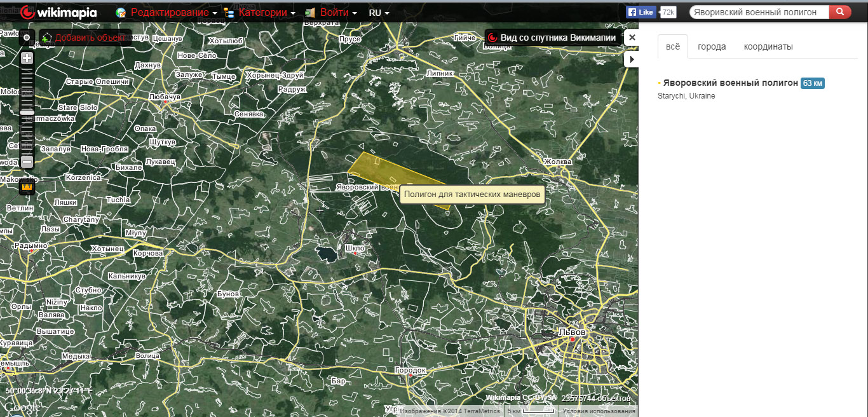Click the red search magnifier button
868x417 pixels.
(x=840, y=12)
